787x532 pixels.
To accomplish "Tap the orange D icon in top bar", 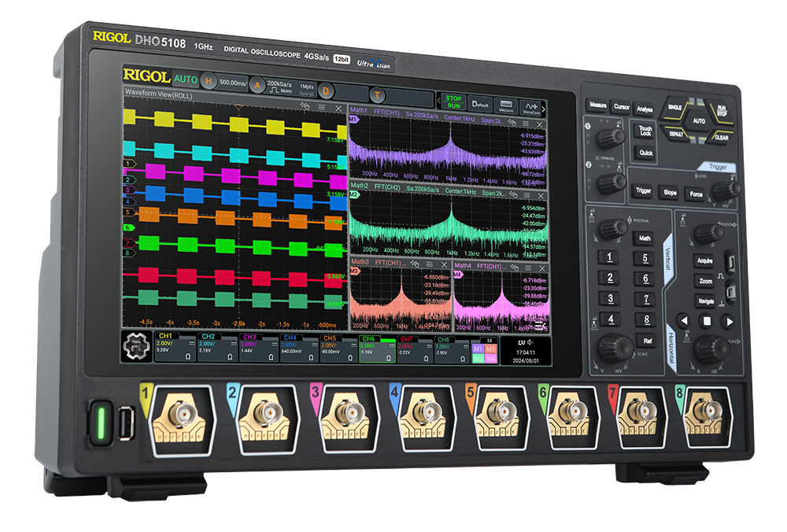I will coord(326,91).
